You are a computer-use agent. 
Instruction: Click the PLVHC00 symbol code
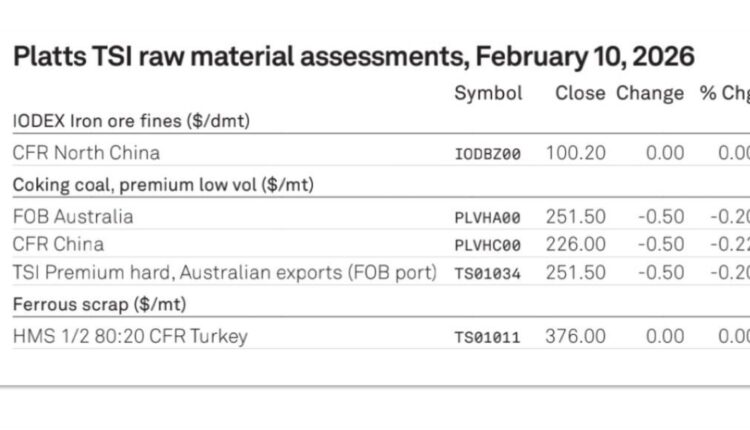point(487,246)
